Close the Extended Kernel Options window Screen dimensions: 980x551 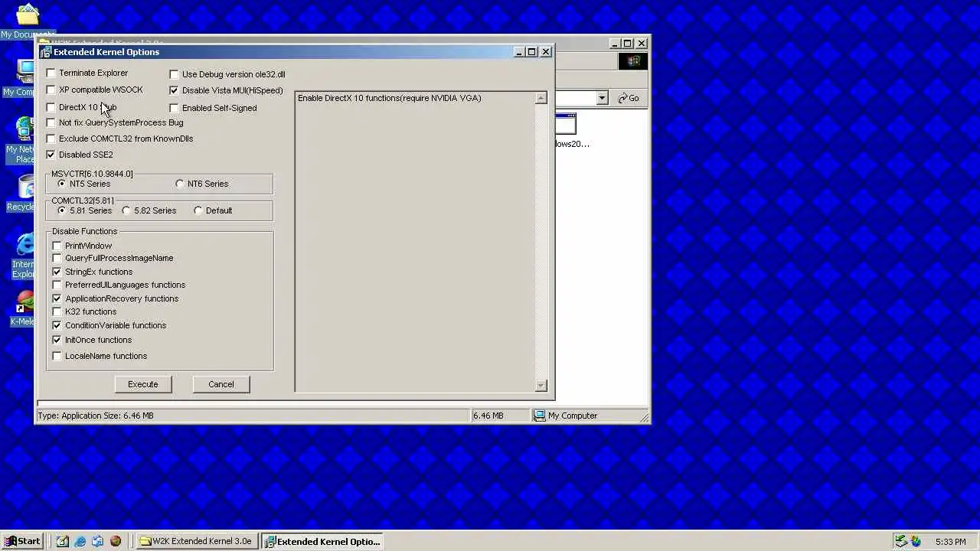[x=546, y=52]
